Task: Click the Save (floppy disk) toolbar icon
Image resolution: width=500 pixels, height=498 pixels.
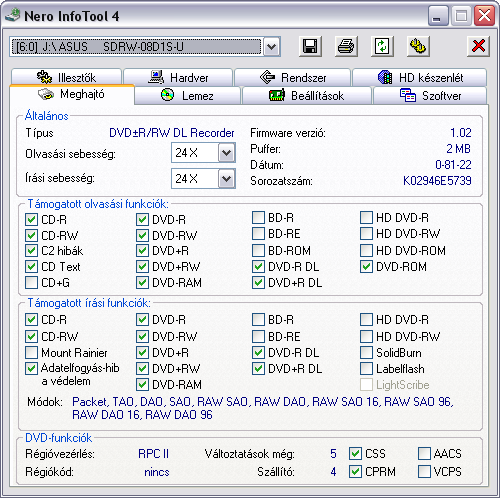Action: (310, 46)
